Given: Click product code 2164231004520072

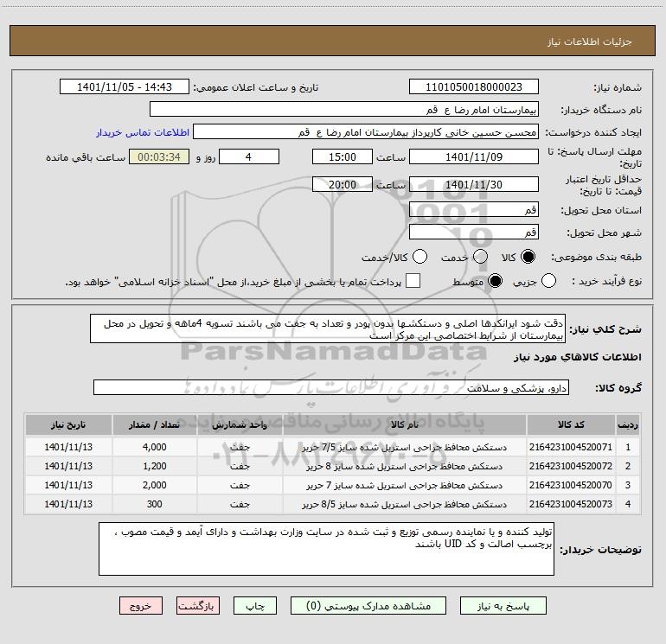Looking at the screenshot, I should click(571, 466).
